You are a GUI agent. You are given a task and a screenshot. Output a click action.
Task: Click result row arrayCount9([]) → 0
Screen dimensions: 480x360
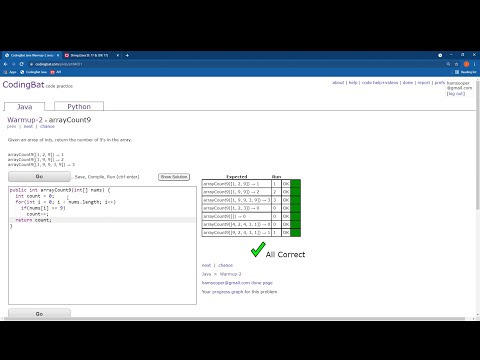[251, 216]
